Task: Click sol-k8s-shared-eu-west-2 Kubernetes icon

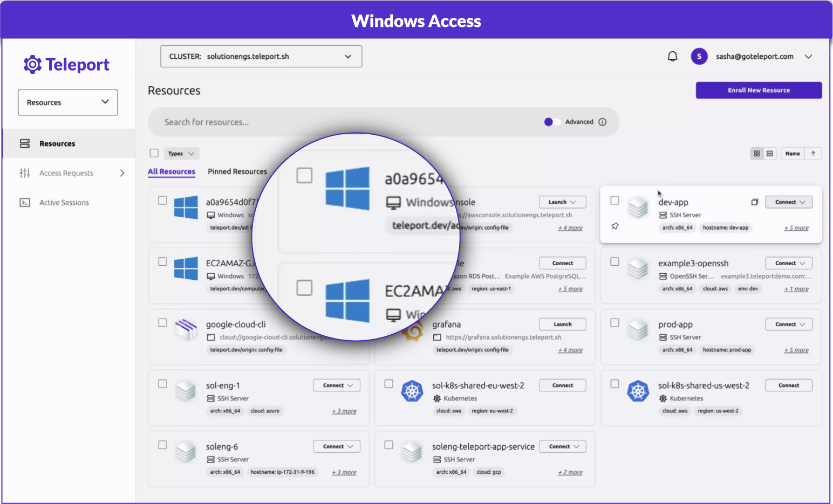Action: pos(412,391)
